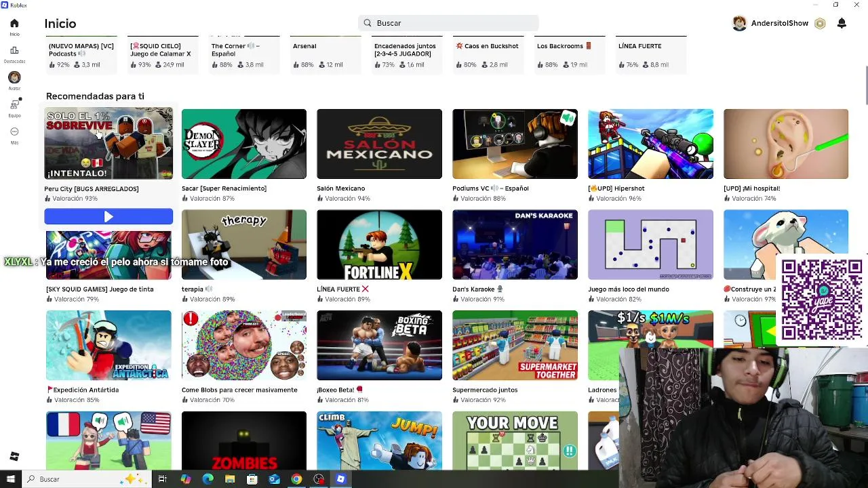Click the Los Backrooms game title
Image resolution: width=868 pixels, height=488 pixels.
(564, 46)
